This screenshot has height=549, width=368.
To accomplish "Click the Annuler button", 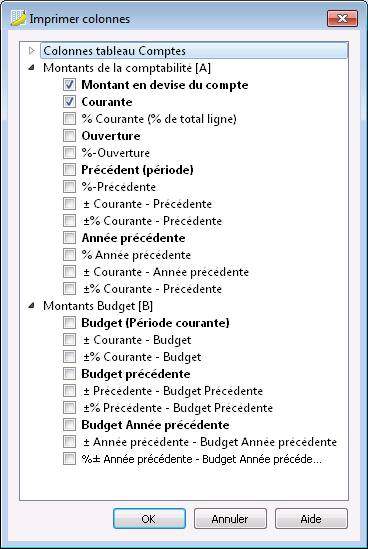I will click(x=230, y=519).
